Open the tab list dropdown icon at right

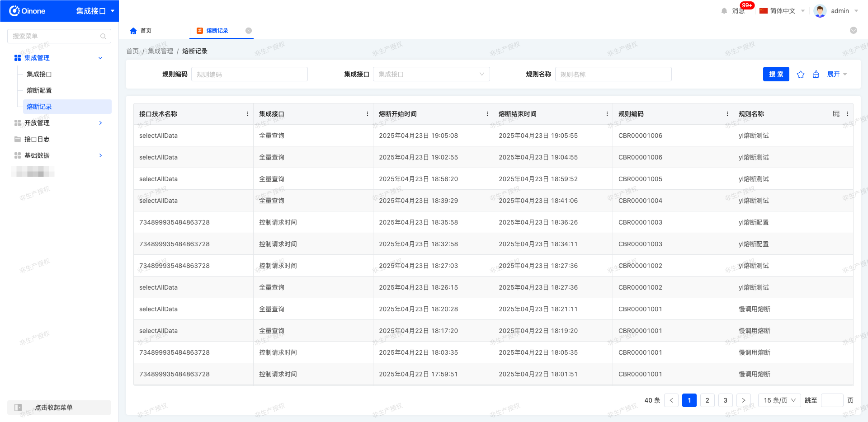point(854,30)
